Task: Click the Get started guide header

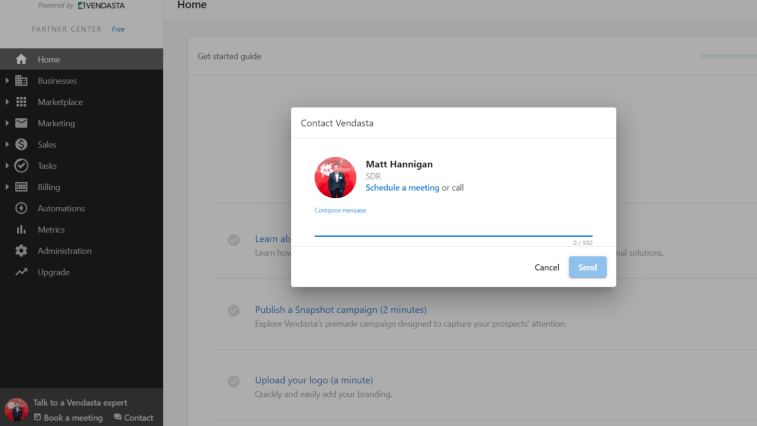Action: pyautogui.click(x=229, y=56)
